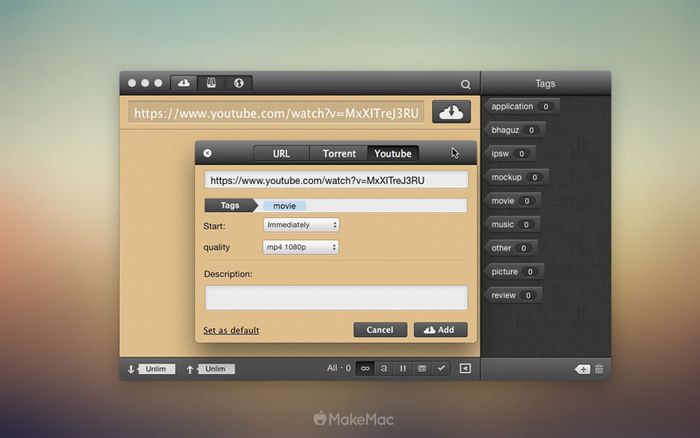Image resolution: width=700 pixels, height=438 pixels.
Task: Select the active downloads filter icon
Action: pyautogui.click(x=384, y=368)
